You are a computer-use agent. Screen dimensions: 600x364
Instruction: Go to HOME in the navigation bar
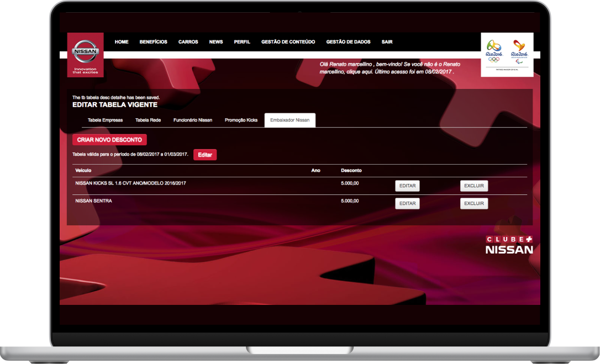[x=122, y=42]
